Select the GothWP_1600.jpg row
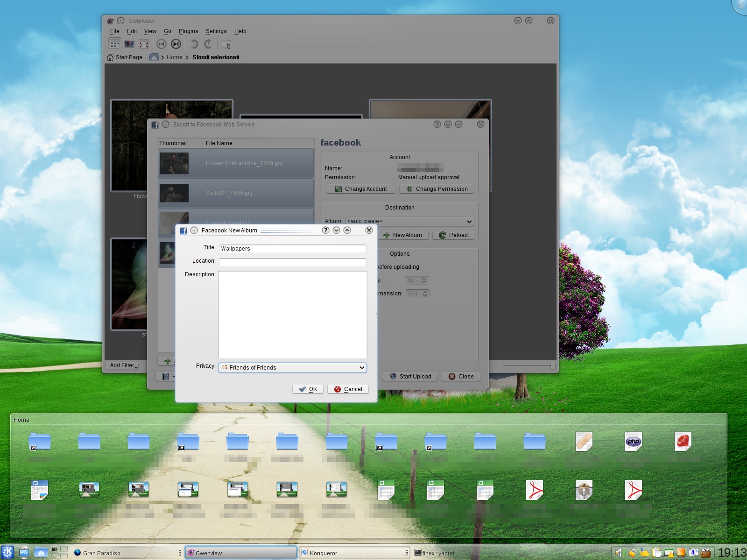 pyautogui.click(x=236, y=193)
